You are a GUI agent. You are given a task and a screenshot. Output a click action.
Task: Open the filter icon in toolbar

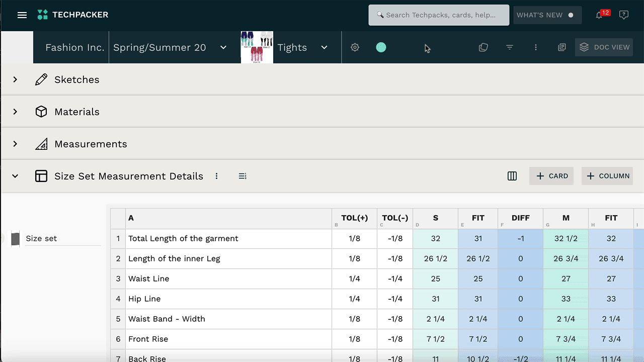510,47
